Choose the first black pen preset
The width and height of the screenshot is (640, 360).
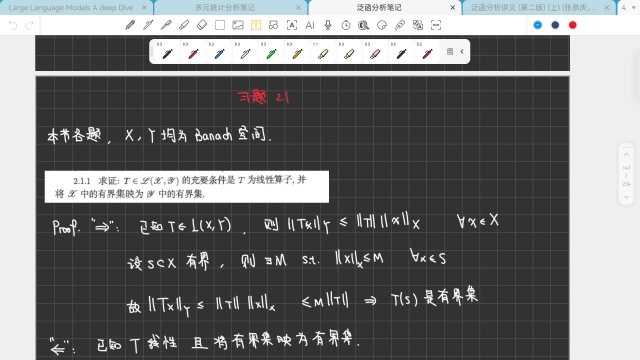coord(167,52)
